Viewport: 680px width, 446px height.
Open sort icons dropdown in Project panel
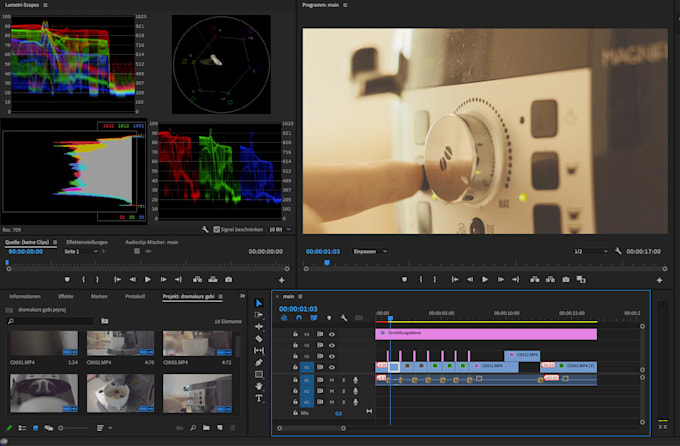[x=104, y=428]
